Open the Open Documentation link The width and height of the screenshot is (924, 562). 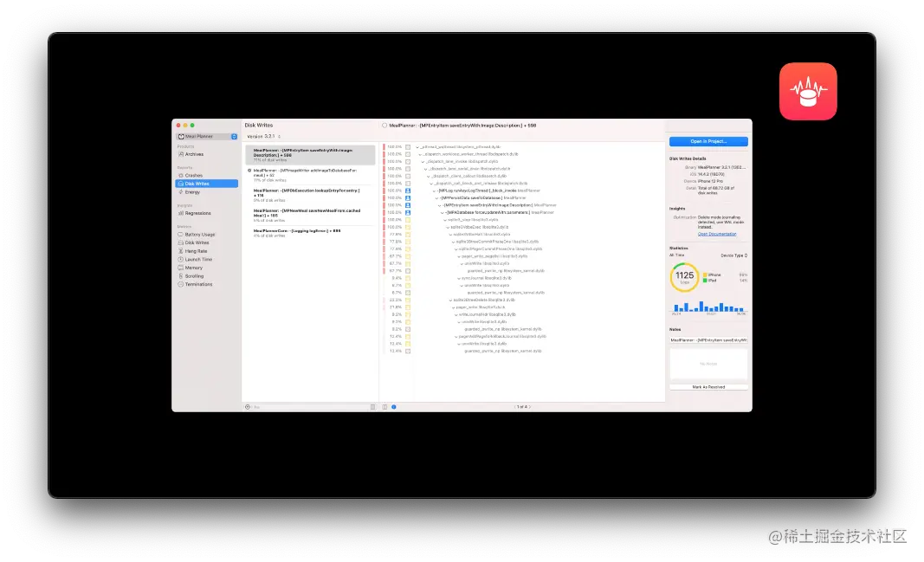(x=716, y=235)
